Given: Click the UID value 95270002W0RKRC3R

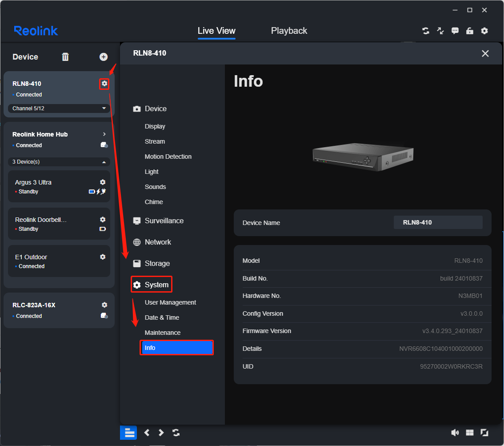Looking at the screenshot, I should tap(451, 366).
